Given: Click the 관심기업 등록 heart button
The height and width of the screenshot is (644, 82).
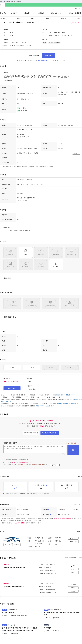Looking at the screenshot, I should [34, 55].
